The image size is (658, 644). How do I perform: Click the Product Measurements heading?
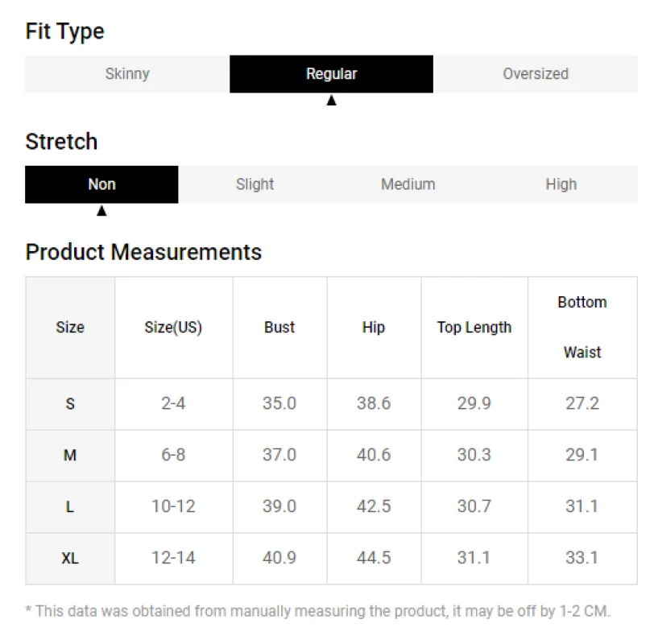coord(143,253)
